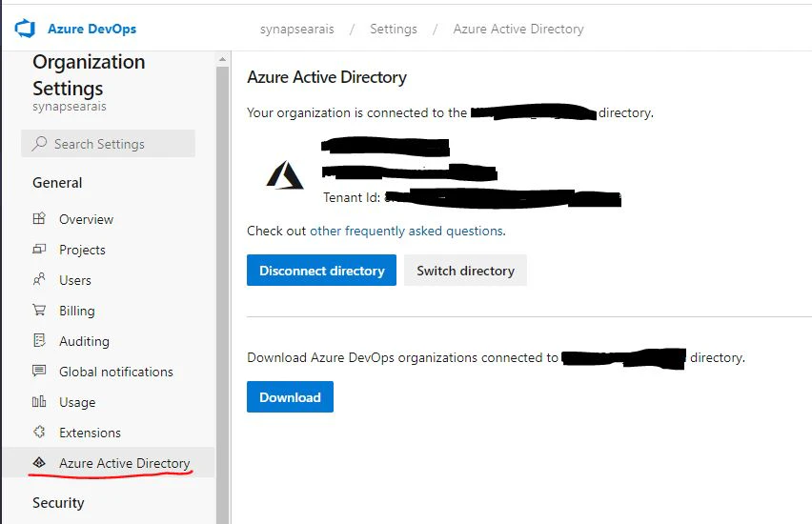Click Settings breadcrumb link

[x=394, y=29]
